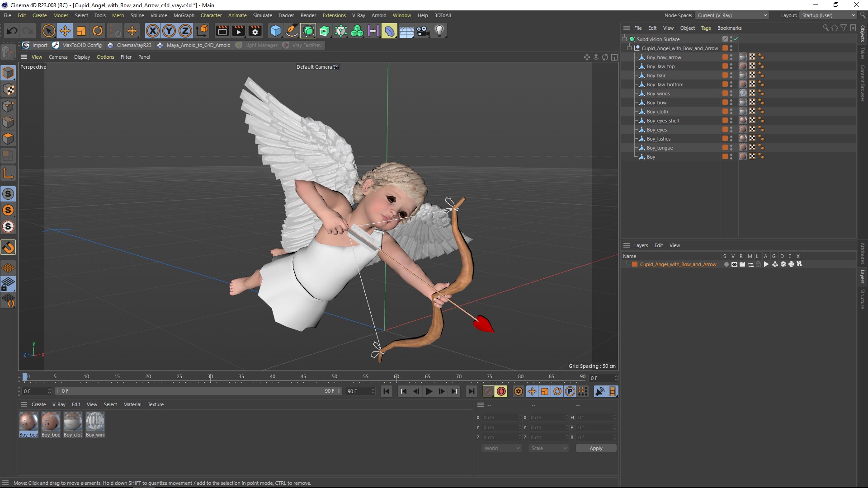The image size is (868, 488).
Task: Click Maya_Arnold_to_C4D_Arnold button
Action: tap(194, 45)
